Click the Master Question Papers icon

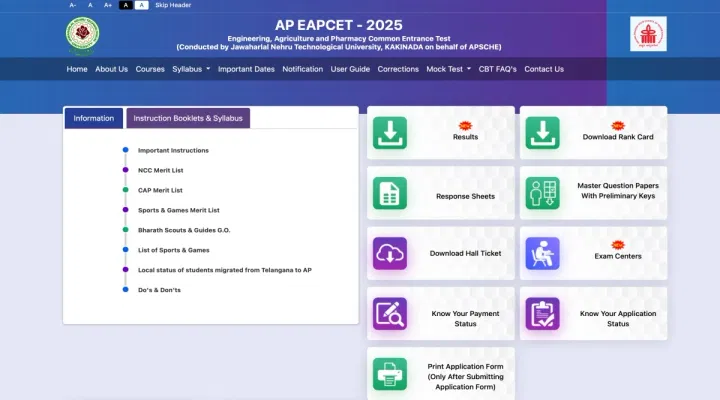(542, 193)
